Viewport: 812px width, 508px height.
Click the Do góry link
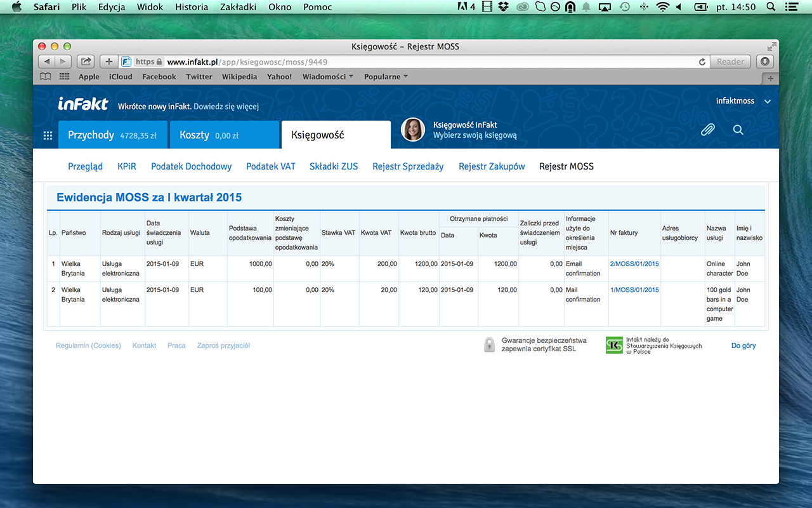tap(743, 345)
